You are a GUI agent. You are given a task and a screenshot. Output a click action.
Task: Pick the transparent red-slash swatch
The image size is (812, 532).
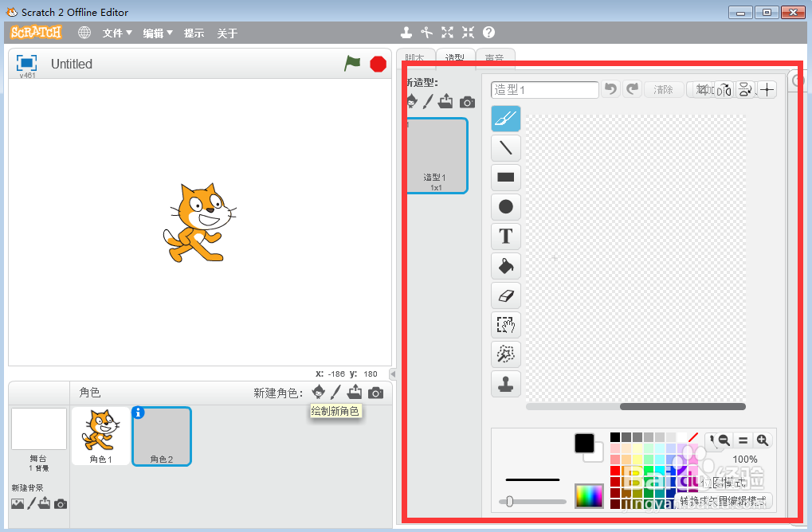(693, 437)
